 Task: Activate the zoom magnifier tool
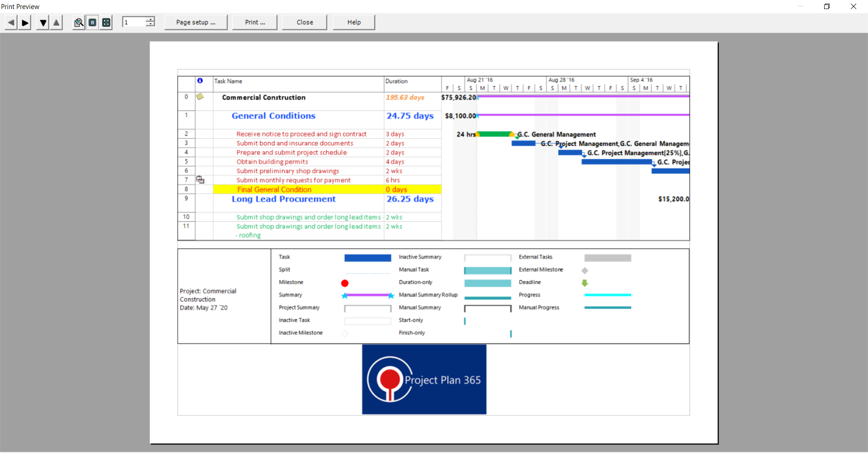pos(79,23)
